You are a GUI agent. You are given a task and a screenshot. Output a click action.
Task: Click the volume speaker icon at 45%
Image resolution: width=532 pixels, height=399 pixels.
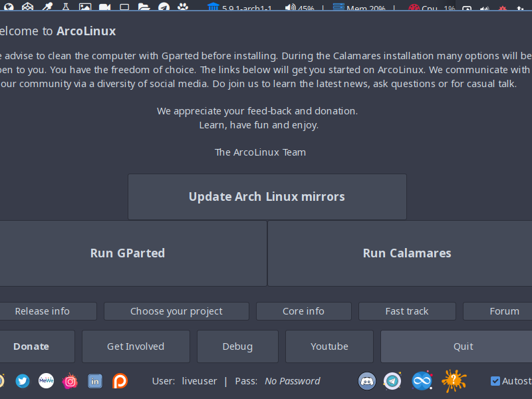[290, 7]
